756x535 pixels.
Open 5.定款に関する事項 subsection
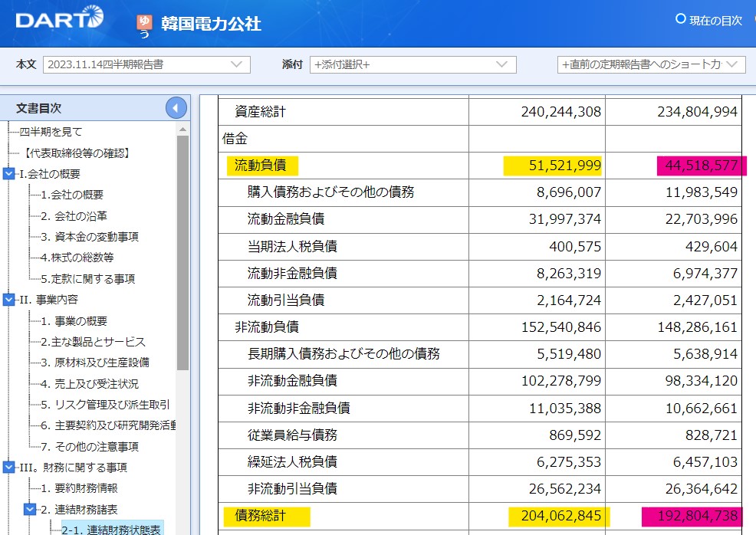tap(87, 278)
